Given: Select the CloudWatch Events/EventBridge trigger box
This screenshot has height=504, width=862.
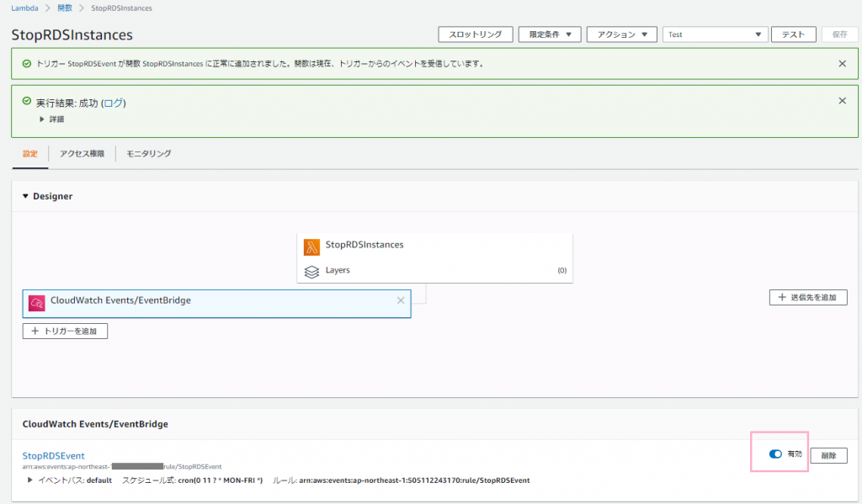Looking at the screenshot, I should click(216, 304).
